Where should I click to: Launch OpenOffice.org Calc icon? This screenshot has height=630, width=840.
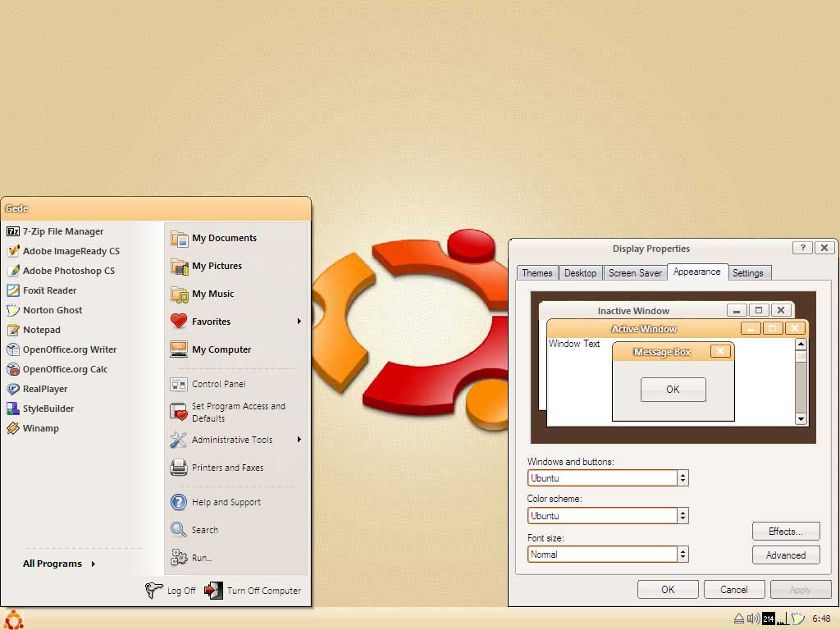point(13,369)
